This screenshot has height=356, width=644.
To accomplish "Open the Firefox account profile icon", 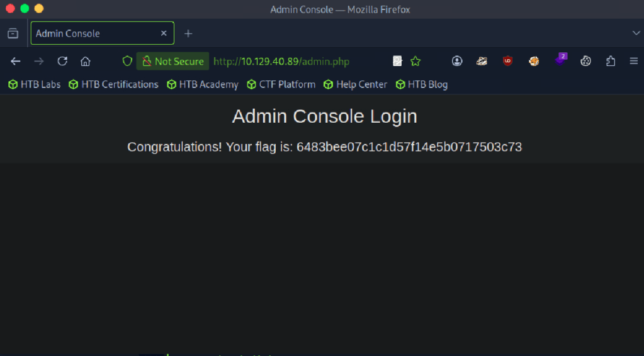I will click(x=457, y=61).
